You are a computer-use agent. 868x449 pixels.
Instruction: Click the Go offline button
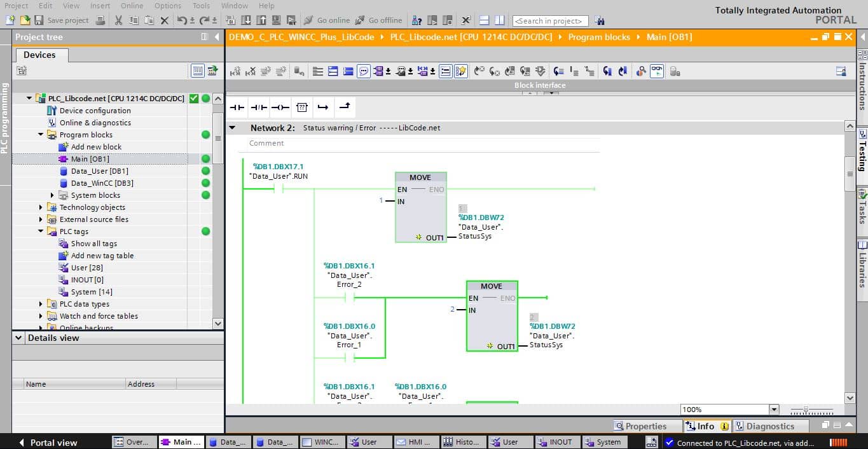coord(378,20)
